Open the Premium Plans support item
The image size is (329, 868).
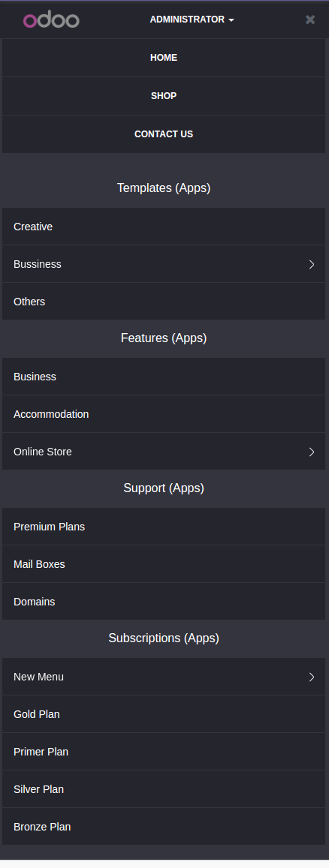(164, 527)
